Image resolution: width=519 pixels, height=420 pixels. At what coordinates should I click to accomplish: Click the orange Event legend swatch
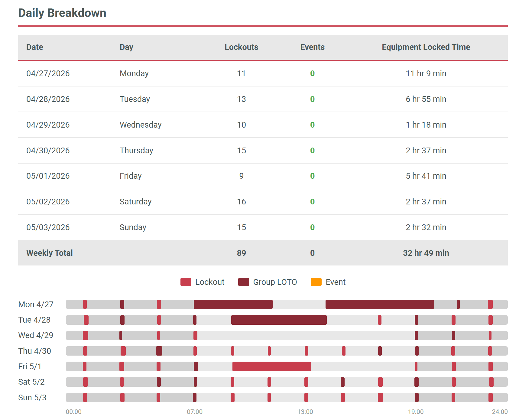coord(316,282)
